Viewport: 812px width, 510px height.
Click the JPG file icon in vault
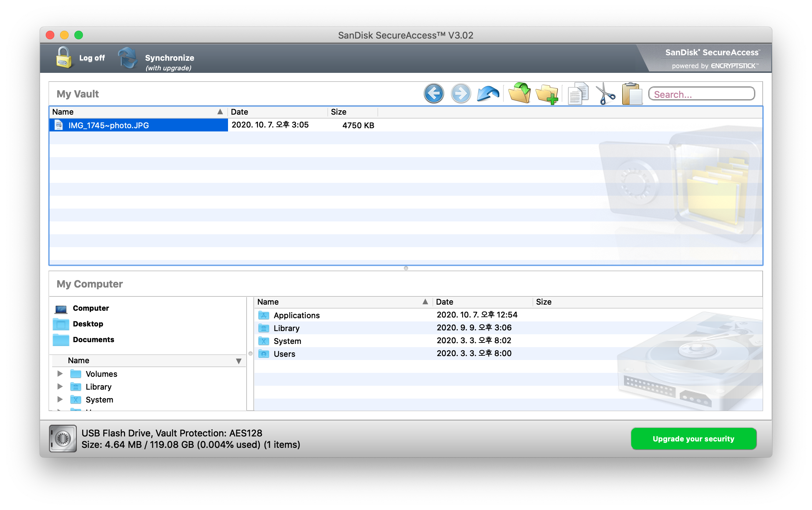pyautogui.click(x=59, y=125)
